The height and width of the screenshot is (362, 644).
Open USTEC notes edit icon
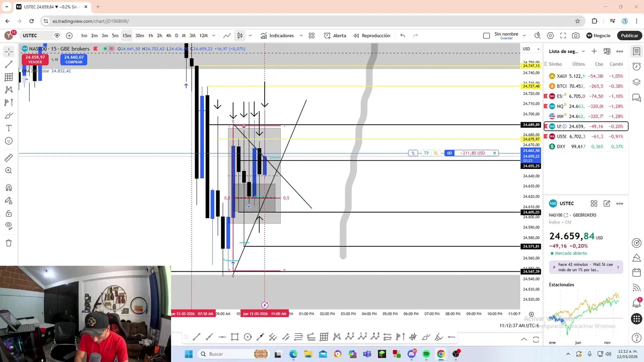click(x=607, y=204)
